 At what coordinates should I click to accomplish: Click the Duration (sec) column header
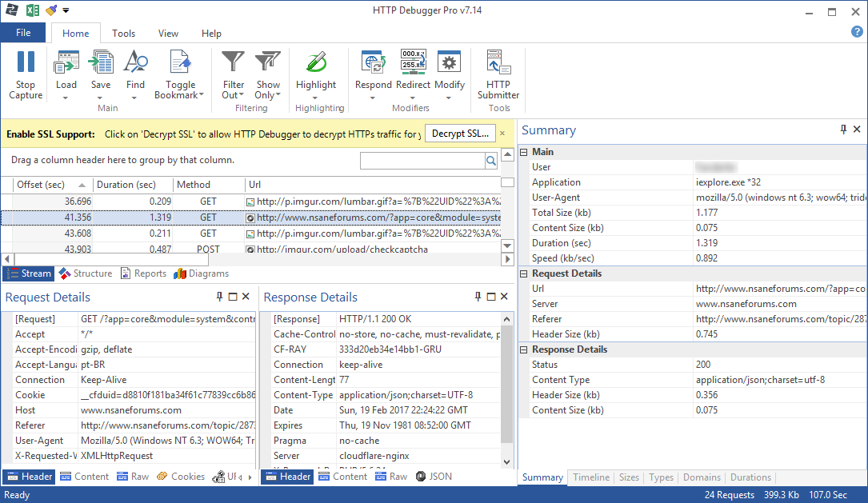click(132, 185)
